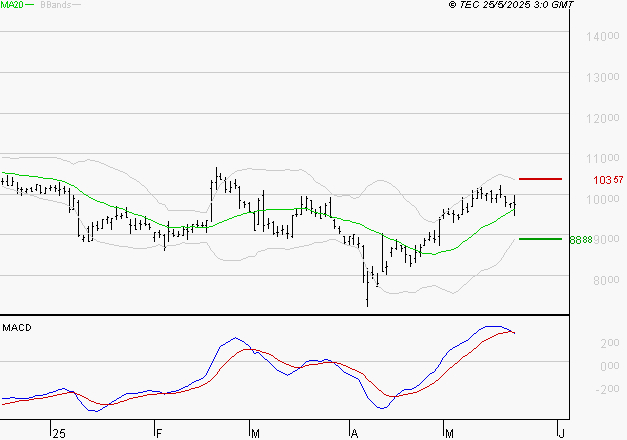The height and width of the screenshot is (440, 627).
Task: Select the F month marker on time axis
Action: tap(159, 434)
